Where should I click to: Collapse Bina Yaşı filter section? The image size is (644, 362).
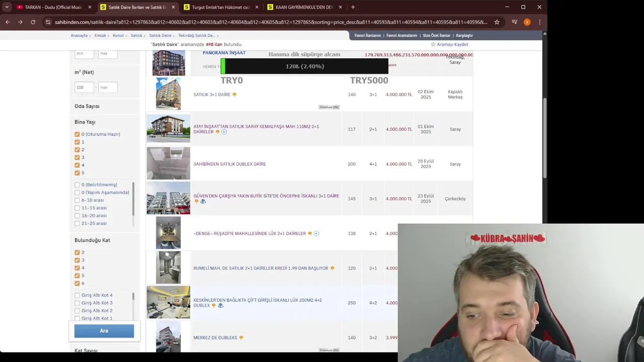click(85, 122)
